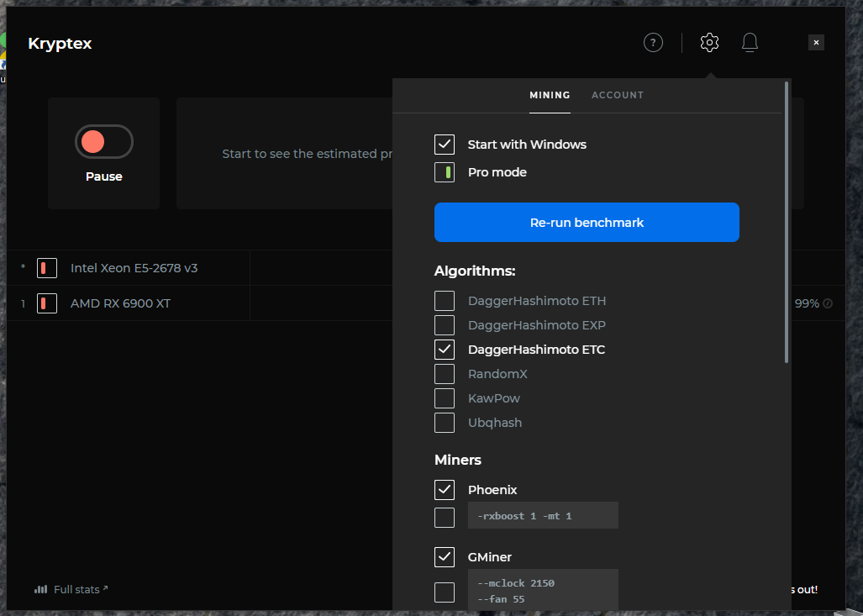Enable the RandomX algorithm
863x616 pixels.
tap(445, 374)
